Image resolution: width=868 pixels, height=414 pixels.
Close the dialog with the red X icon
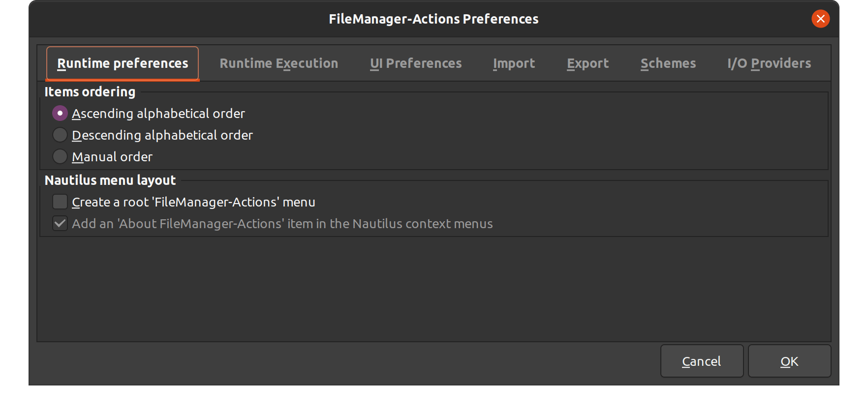[x=820, y=19]
